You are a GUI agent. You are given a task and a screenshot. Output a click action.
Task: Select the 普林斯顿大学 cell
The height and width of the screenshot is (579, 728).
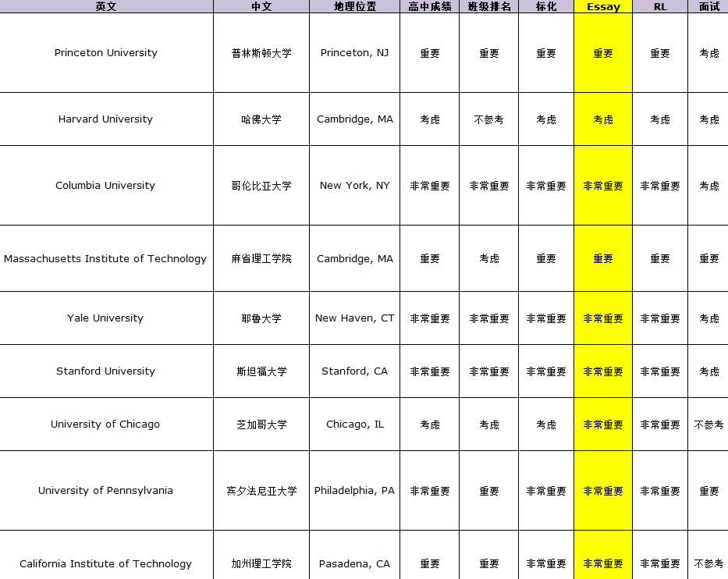(x=261, y=53)
